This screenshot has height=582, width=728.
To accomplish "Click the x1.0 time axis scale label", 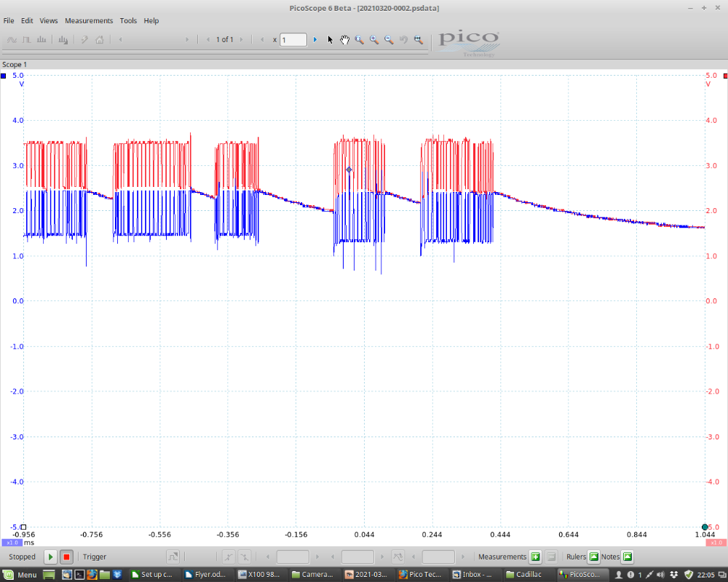I will (11, 543).
